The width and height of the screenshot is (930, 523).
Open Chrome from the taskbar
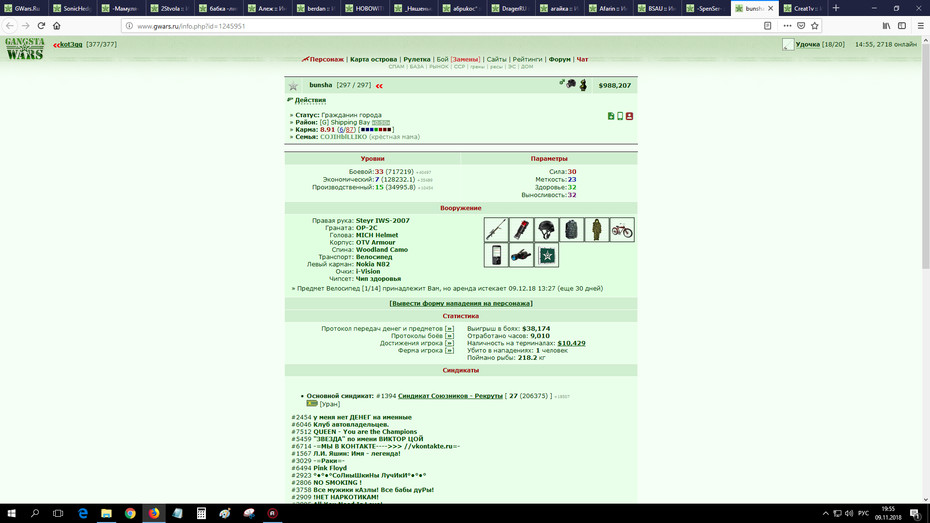pos(130,514)
